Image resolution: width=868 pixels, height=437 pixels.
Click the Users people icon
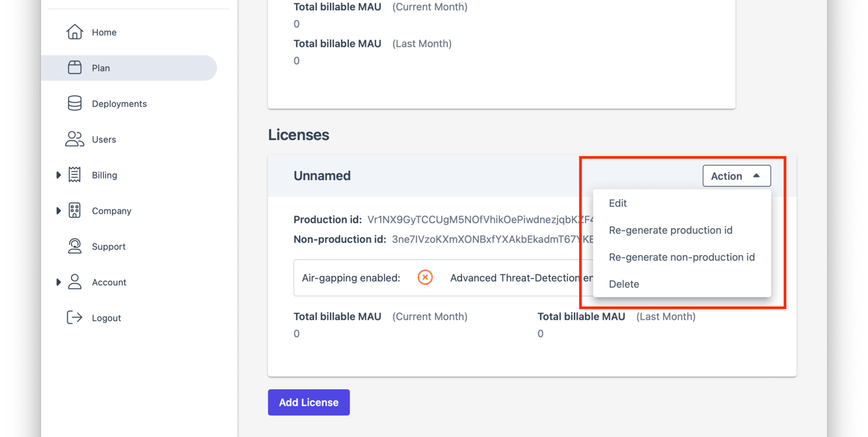click(74, 139)
